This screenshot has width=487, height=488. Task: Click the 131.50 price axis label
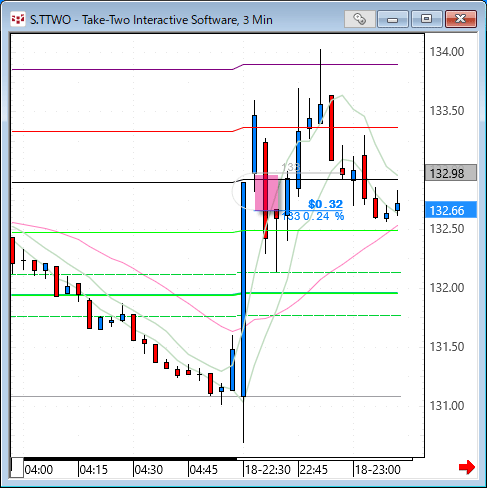point(447,347)
